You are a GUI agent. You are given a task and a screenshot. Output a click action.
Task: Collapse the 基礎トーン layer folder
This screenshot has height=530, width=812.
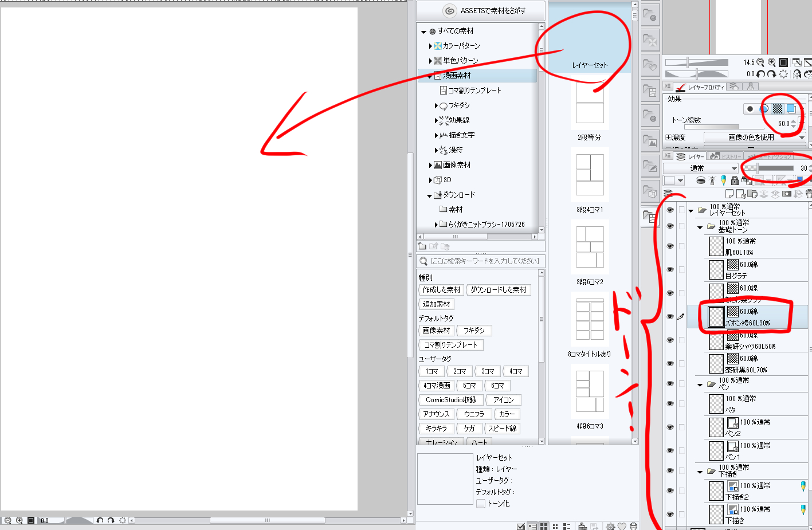(700, 227)
